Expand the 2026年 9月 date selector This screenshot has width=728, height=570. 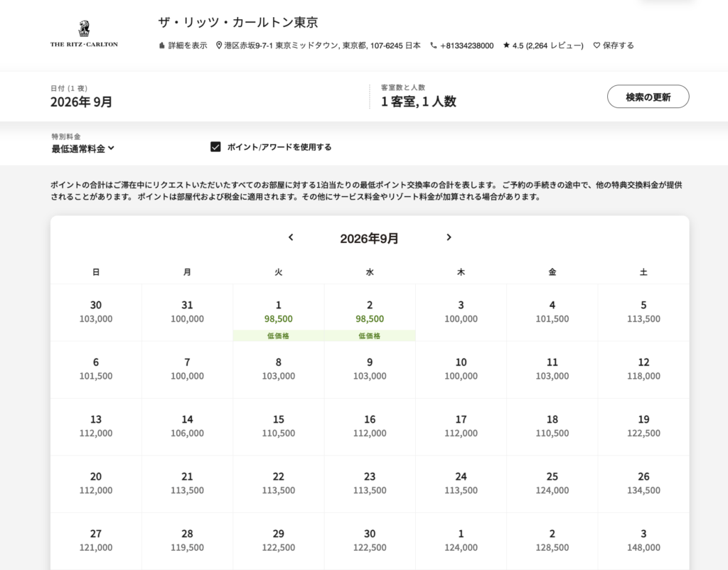click(81, 102)
